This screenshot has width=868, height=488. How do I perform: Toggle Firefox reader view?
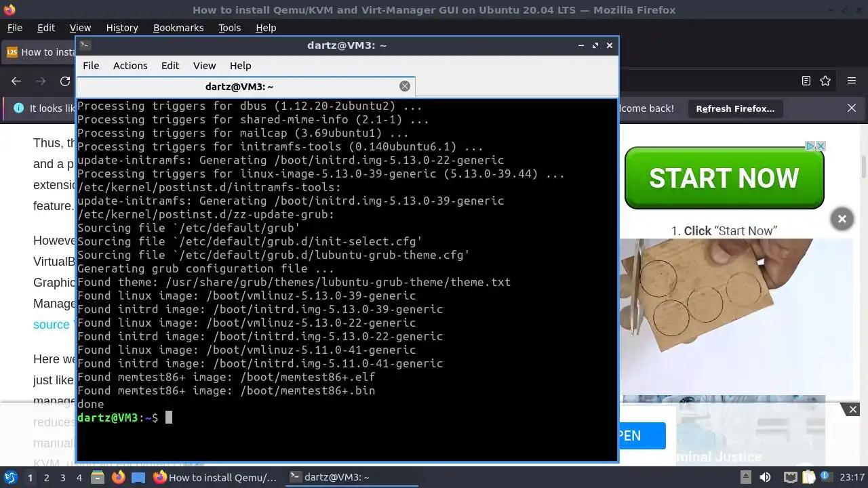click(x=806, y=81)
